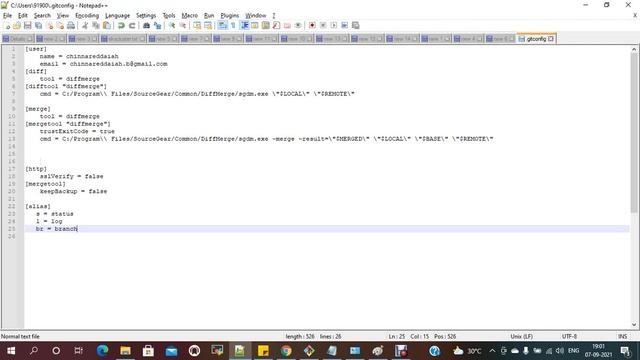Click the Redo toolbar icon
The image size is (640, 360).
(x=132, y=25)
